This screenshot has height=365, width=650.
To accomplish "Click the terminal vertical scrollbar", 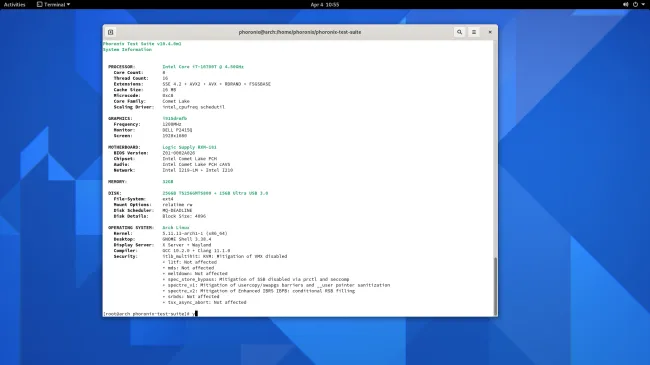I will click(495, 286).
